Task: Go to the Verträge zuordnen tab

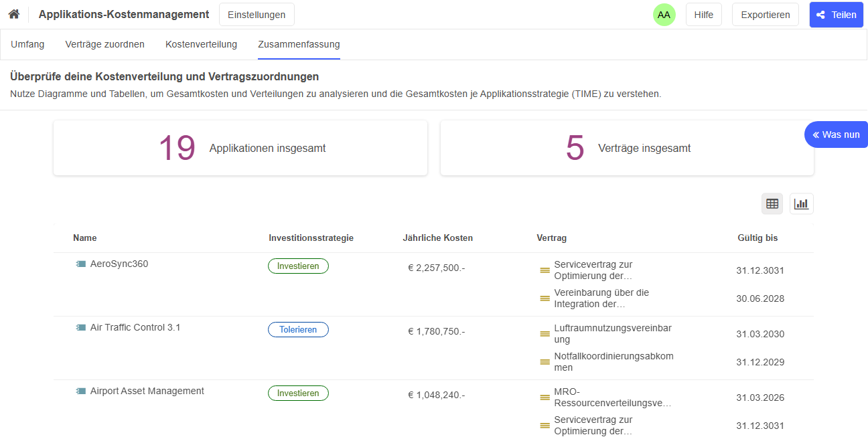Action: [x=104, y=44]
